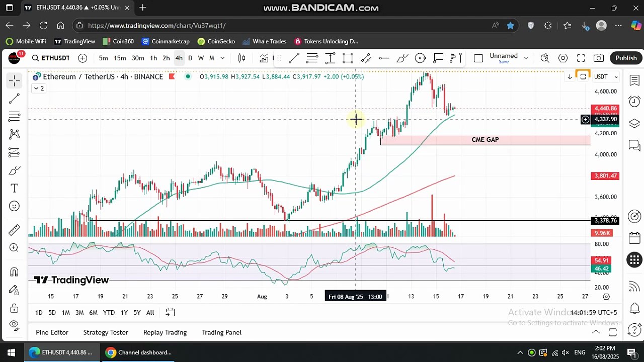Screen dimensions: 644x362
Task: Expand the collapsed indicators legend '2'
Action: coord(39,88)
